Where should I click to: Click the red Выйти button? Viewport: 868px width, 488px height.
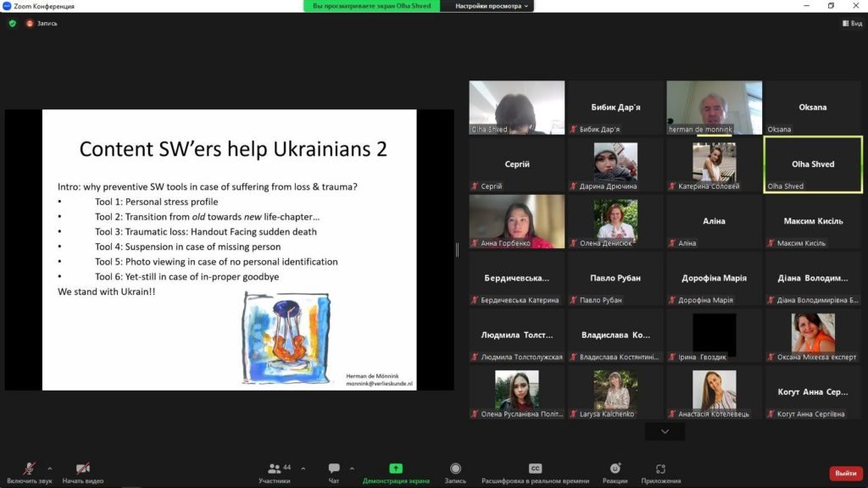coord(845,473)
